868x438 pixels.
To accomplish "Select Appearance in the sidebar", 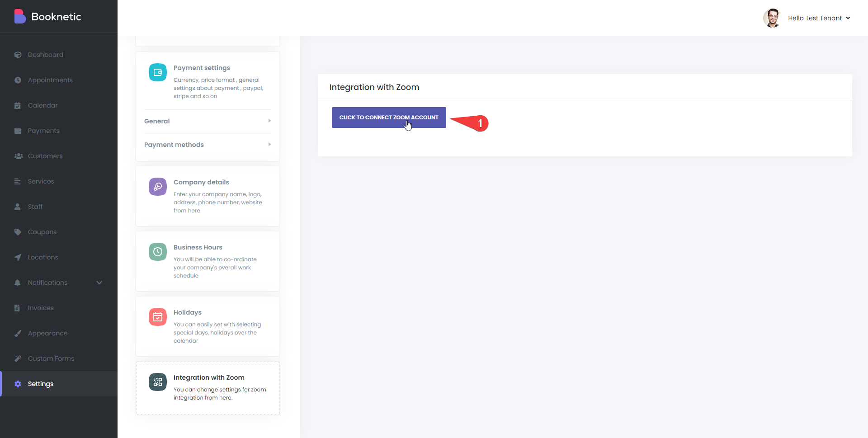I will click(x=59, y=333).
